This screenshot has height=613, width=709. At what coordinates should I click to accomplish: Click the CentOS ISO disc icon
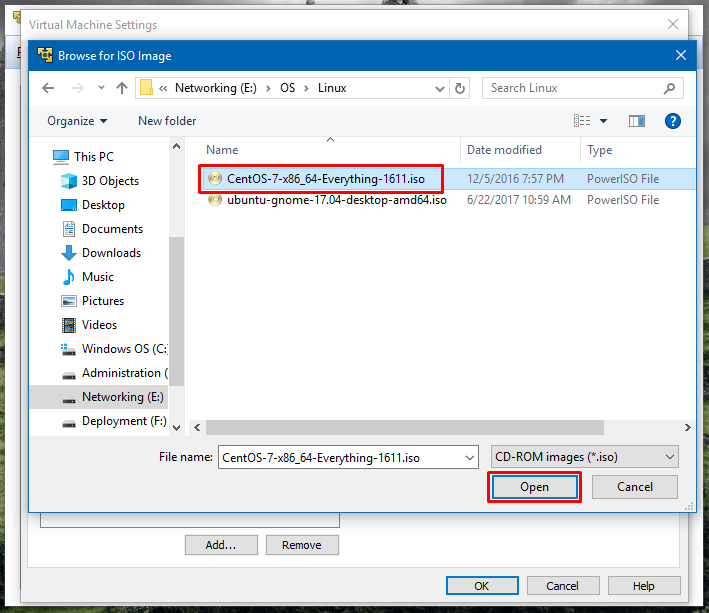pos(215,179)
